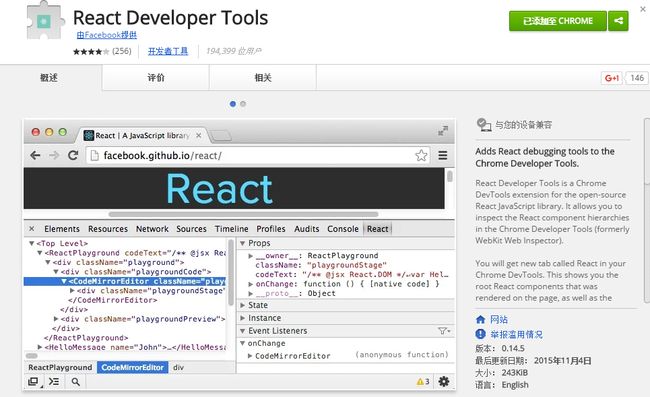The width and height of the screenshot is (650, 397).
Task: Click the page horizontal scrollbar under React banner
Action: click(243, 214)
